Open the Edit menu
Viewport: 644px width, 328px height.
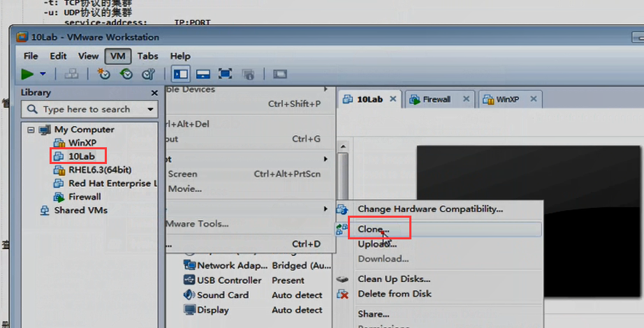pyautogui.click(x=58, y=56)
